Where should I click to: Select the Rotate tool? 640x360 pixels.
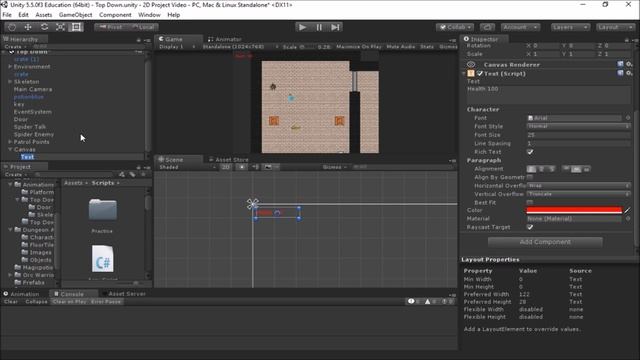tap(44, 27)
